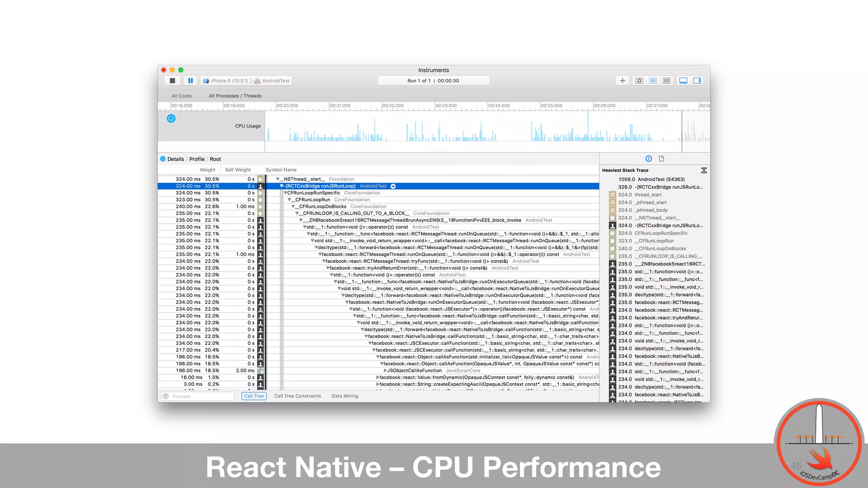
Task: Sort by the Weight column header
Action: pos(207,170)
